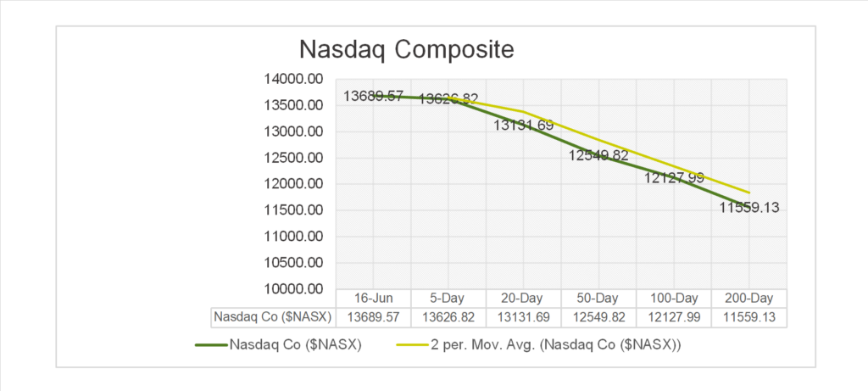
Task: Click the 100-Day column header
Action: tap(674, 299)
